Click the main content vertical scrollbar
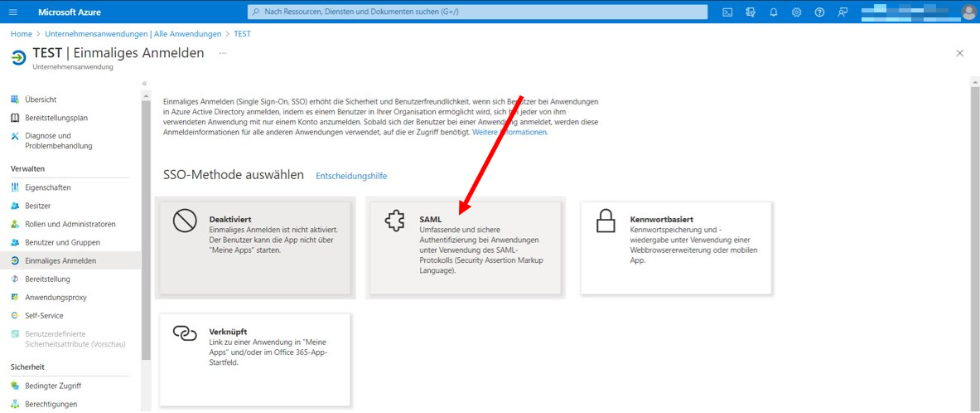This screenshot has height=413, width=980. point(974,249)
